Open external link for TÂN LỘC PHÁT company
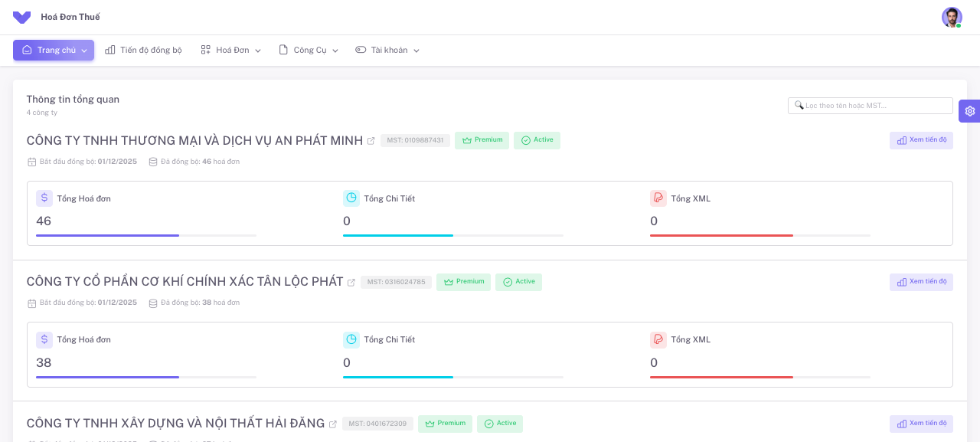 click(x=351, y=283)
